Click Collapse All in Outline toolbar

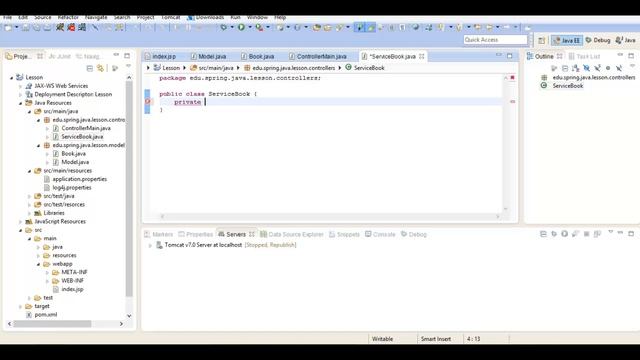565,68
